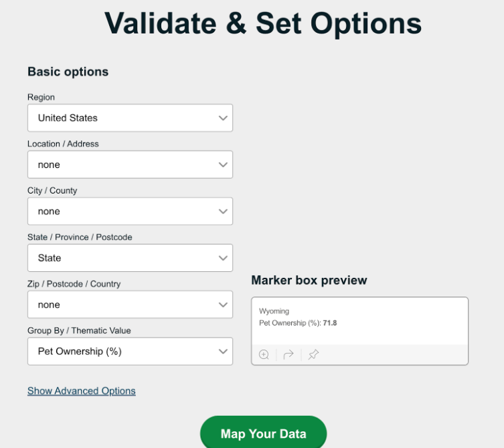Click the Show Advanced Options link
Viewport: 504px width, 448px height.
click(81, 391)
